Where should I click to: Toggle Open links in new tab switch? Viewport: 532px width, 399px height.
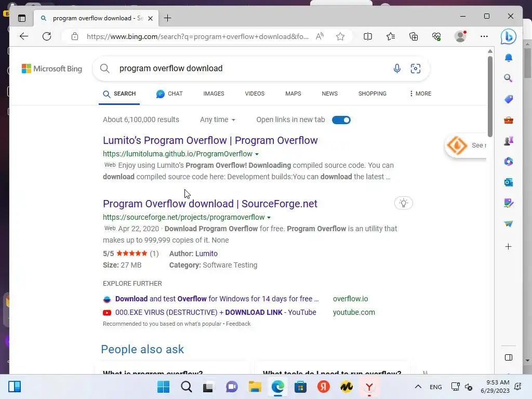pyautogui.click(x=341, y=120)
